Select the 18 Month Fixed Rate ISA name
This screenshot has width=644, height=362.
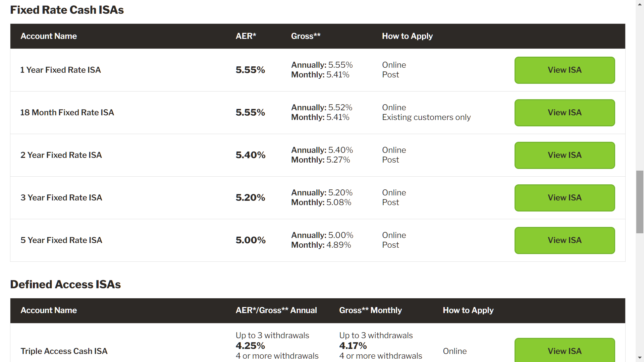coord(67,112)
